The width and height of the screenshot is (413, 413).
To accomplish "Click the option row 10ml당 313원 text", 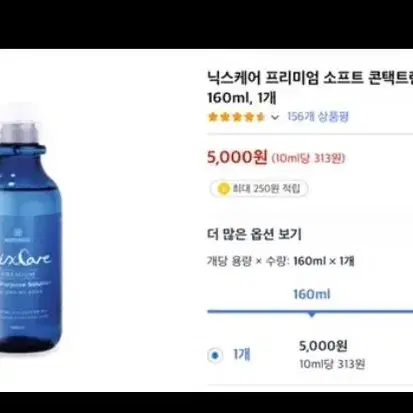I will point(332,364).
